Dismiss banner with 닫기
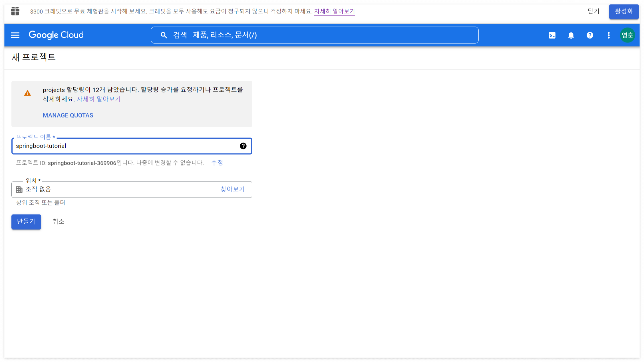The image size is (644, 362). click(593, 11)
